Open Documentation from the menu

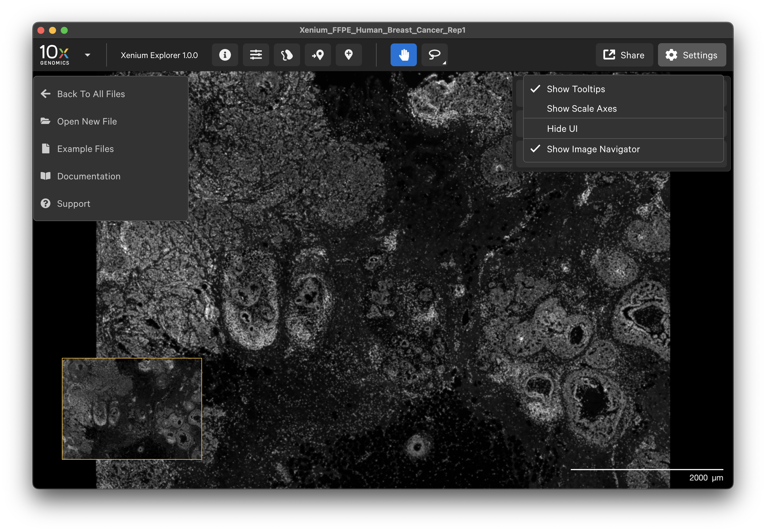(111, 176)
